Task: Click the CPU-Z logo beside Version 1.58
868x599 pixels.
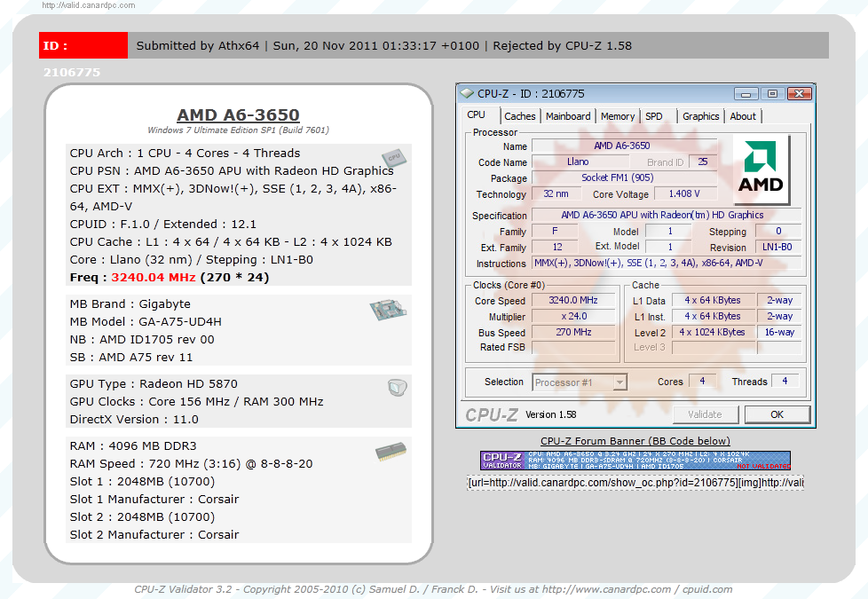Action: click(x=492, y=414)
